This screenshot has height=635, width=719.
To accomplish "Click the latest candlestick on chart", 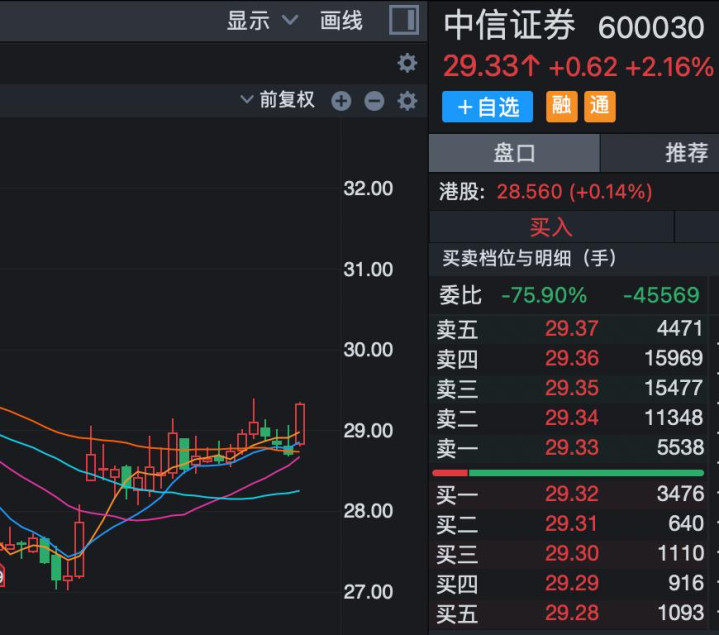I will click(300, 424).
